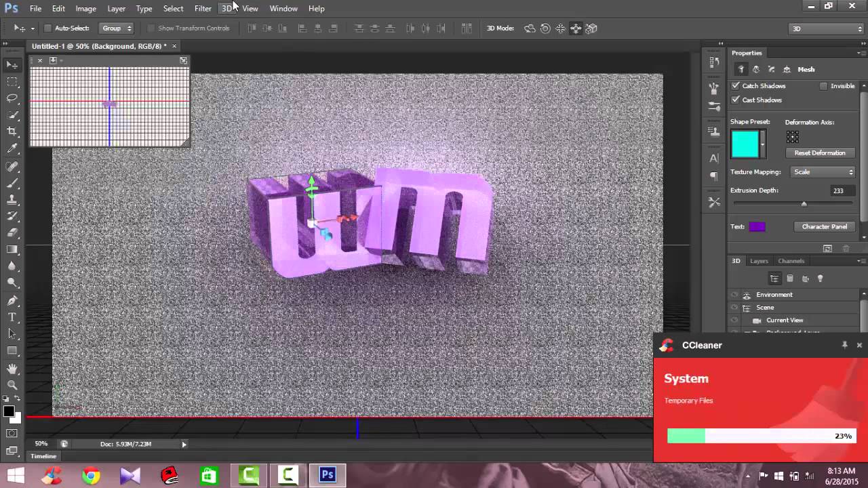Click the Drag 3D object mode icon
The image size is (868, 488).
[561, 28]
